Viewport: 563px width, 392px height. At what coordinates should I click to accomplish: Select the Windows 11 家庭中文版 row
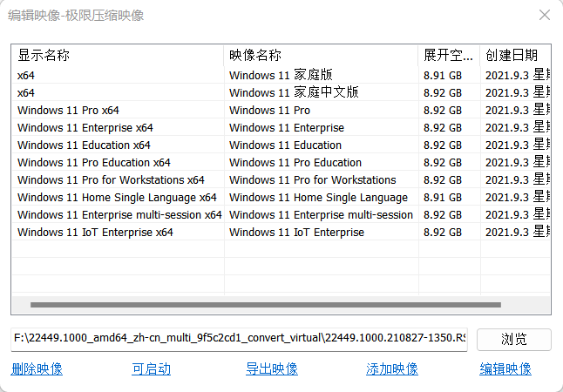(281, 92)
